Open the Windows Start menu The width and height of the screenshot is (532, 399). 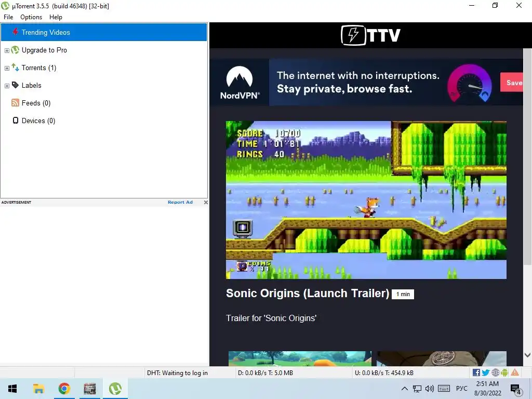click(x=12, y=389)
